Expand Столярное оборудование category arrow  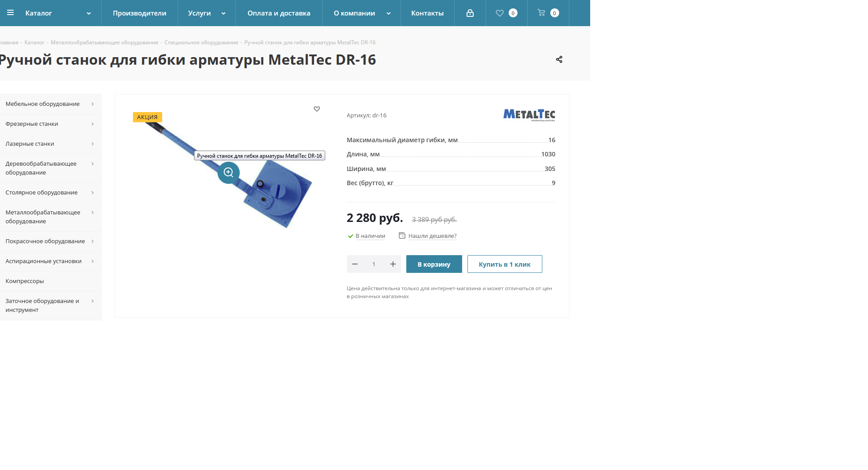click(93, 193)
